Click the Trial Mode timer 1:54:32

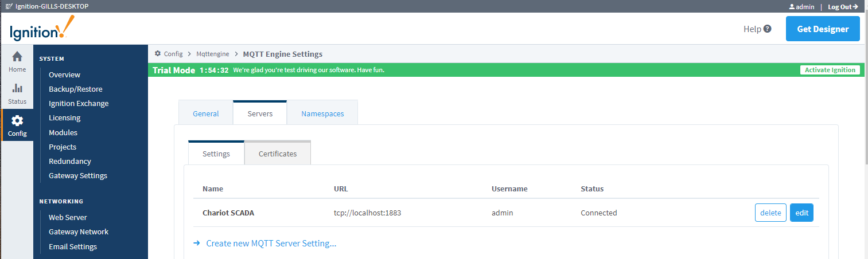tap(214, 70)
